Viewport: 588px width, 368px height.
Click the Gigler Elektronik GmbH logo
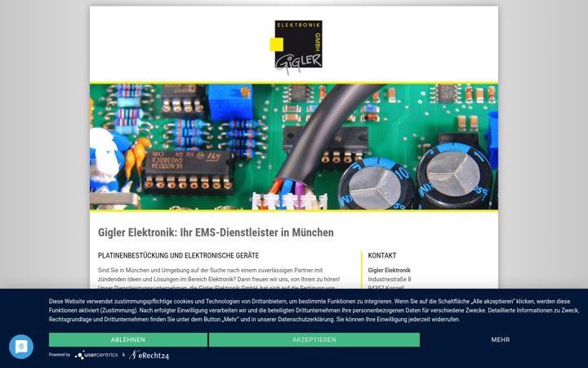coord(296,47)
